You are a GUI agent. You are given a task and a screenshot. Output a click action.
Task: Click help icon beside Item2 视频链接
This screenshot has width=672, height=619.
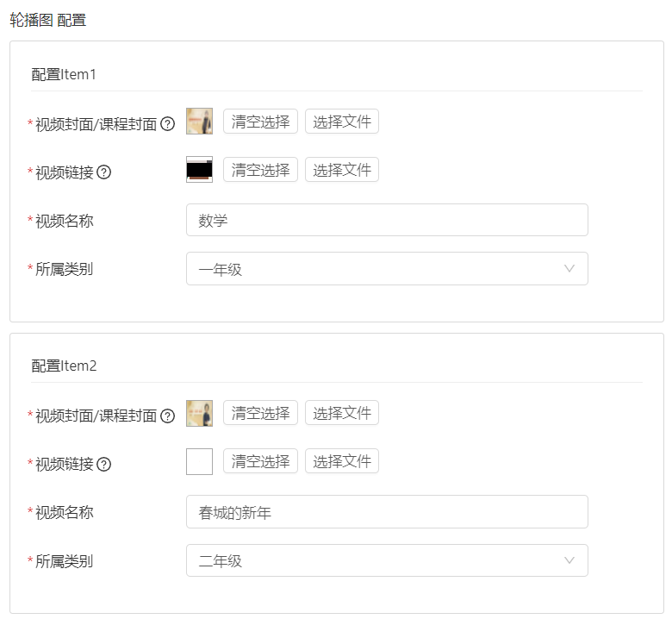point(103,465)
